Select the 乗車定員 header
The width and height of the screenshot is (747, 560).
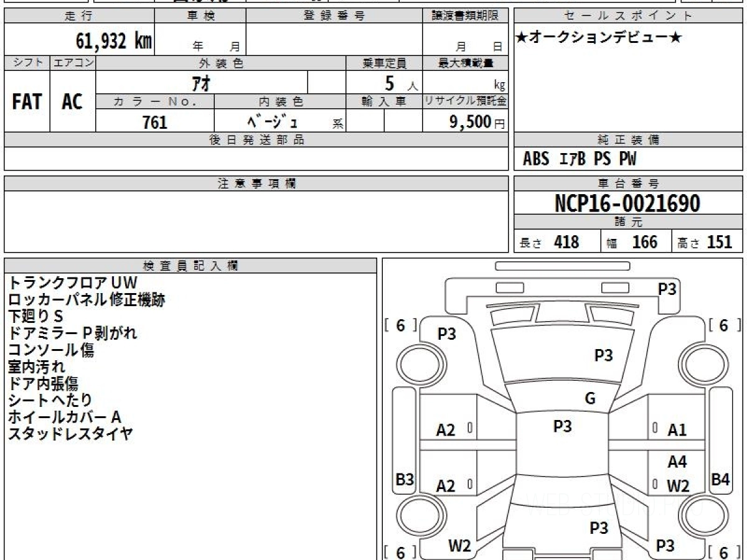[384, 63]
